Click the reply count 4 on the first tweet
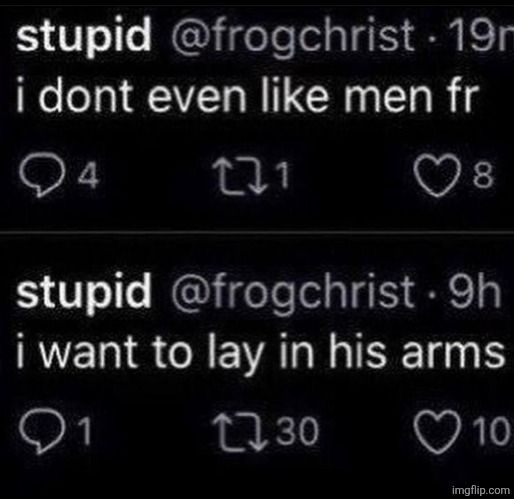Image resolution: width=514 pixels, height=499 pixels. click(88, 177)
